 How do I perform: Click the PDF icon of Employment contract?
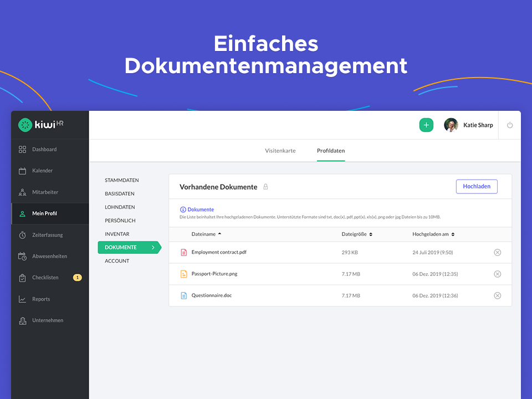point(183,253)
